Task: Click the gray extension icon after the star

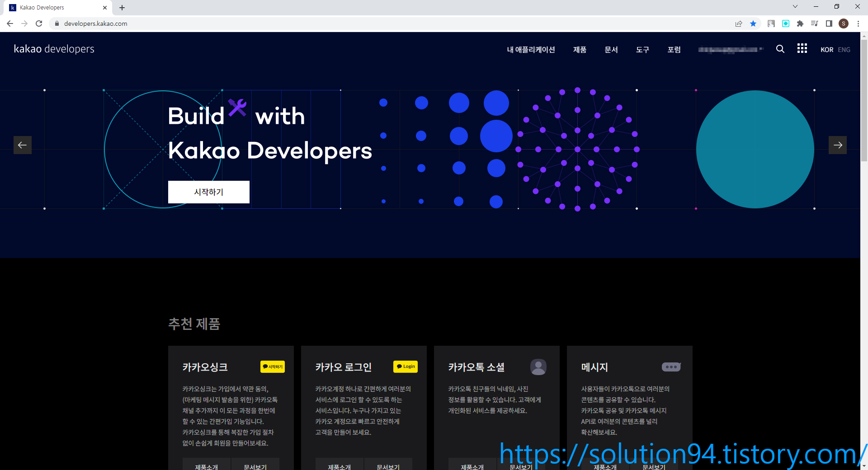Action: [x=771, y=23]
